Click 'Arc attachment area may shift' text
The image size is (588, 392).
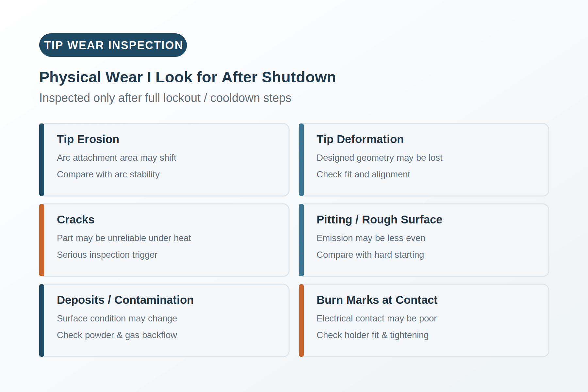pyautogui.click(x=117, y=158)
